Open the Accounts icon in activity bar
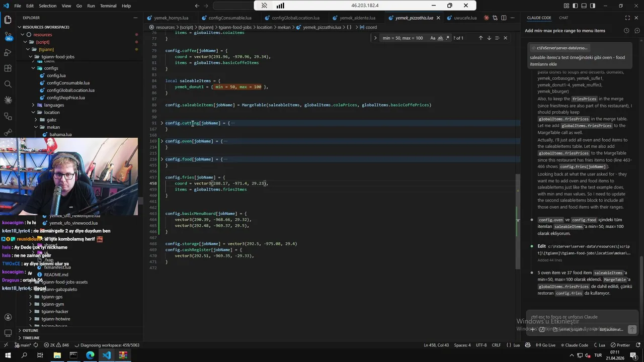This screenshot has height=362, width=644. (x=8, y=317)
